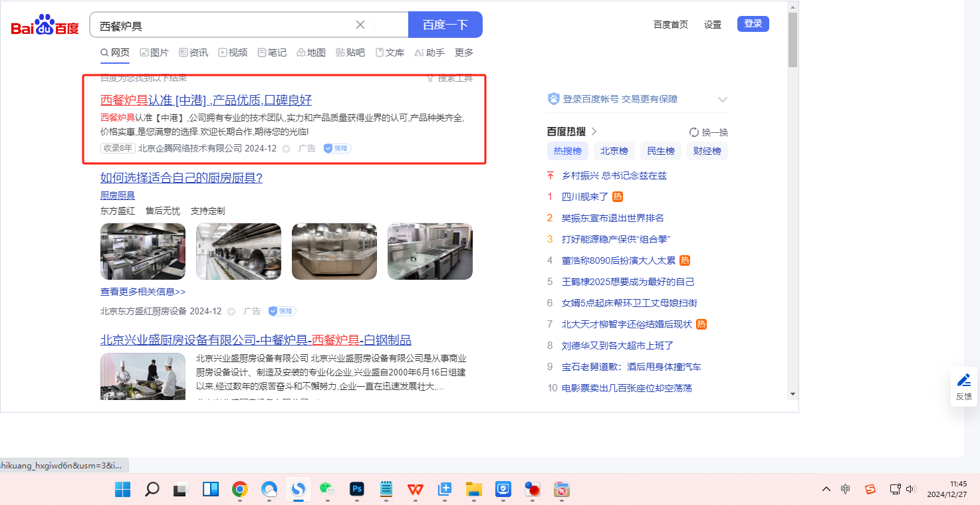Click the page vertical scrollbar thumb
980x505 pixels.
click(792, 40)
